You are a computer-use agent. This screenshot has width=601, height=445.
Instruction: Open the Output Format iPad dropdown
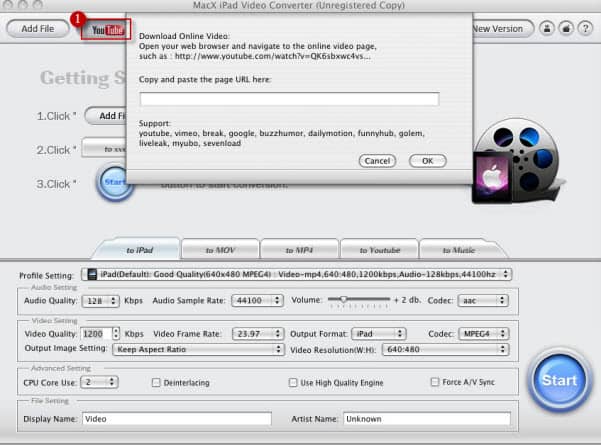(x=378, y=334)
